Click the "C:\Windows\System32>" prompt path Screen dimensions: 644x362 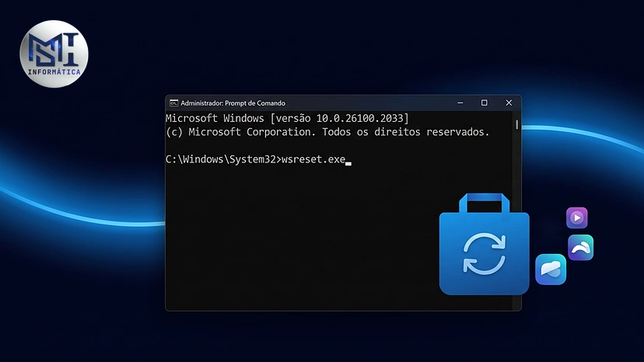[x=223, y=159]
